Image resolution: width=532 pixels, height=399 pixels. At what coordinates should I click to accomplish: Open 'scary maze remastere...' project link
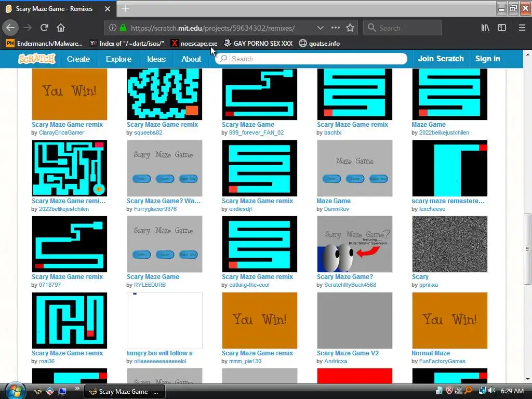coord(448,201)
